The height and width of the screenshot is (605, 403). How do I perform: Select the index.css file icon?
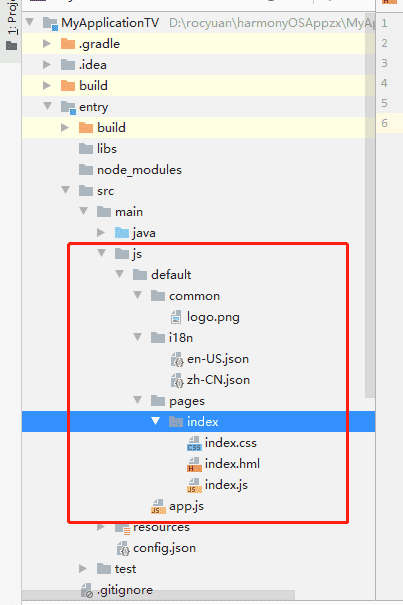pyautogui.click(x=194, y=443)
